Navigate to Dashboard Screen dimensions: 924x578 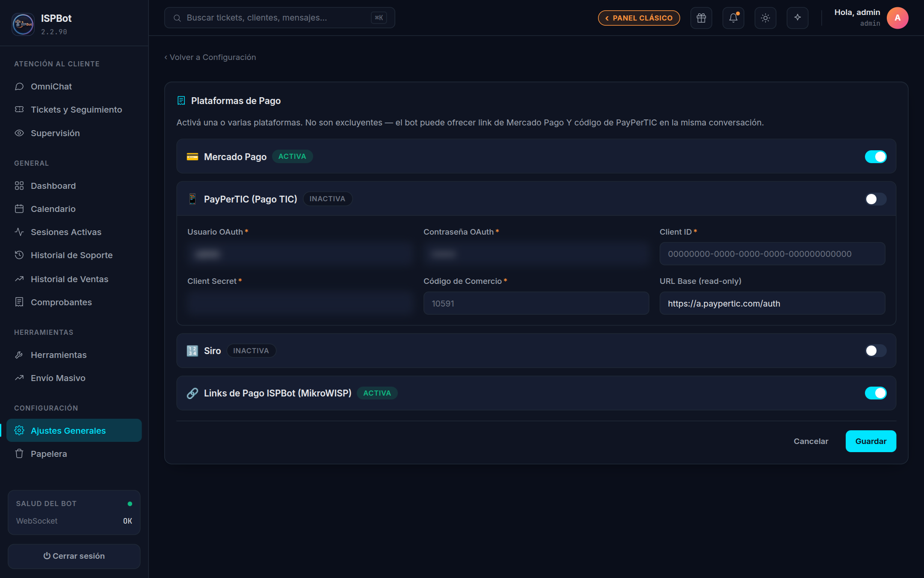click(x=74, y=186)
